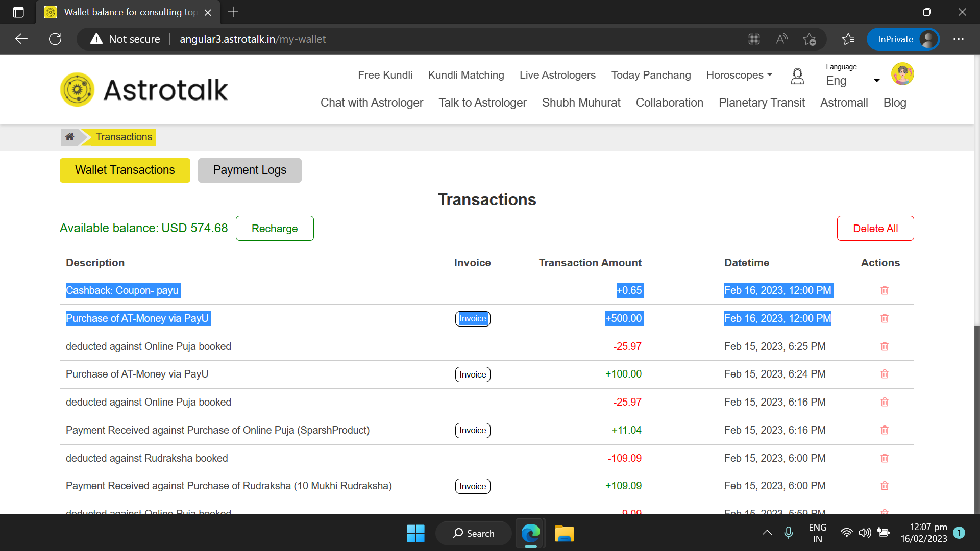Screen dimensions: 980x551
Task: Open the Blog link
Action: [895, 103]
